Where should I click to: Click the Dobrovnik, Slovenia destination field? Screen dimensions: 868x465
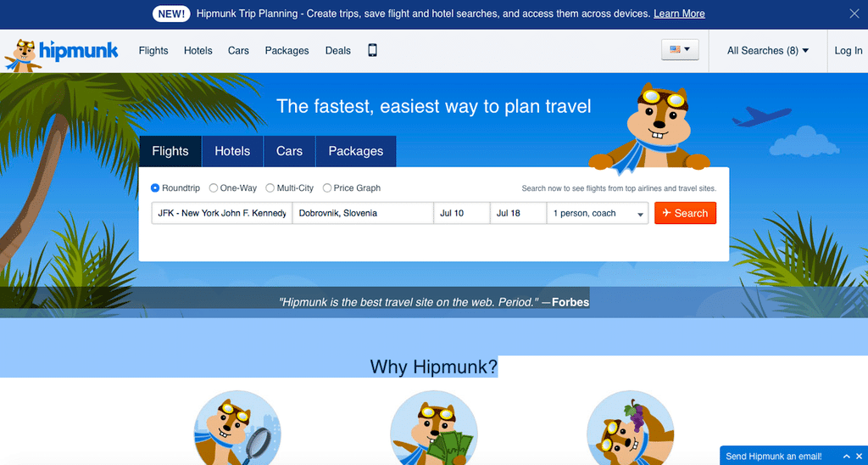pos(363,213)
